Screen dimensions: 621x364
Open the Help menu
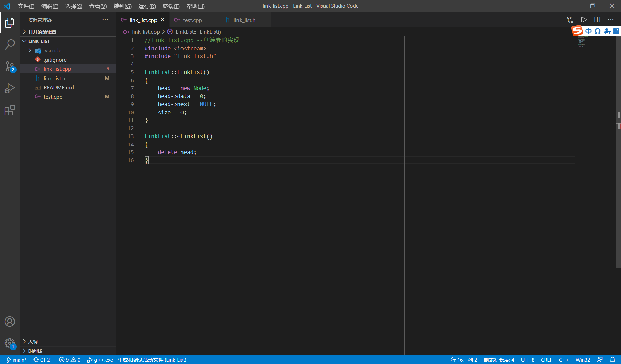196,6
